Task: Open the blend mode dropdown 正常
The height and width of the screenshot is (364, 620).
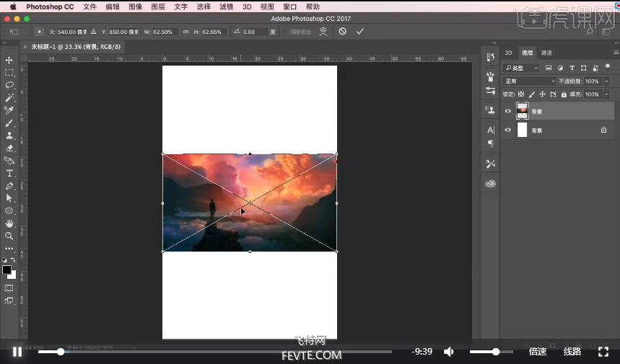Action: pos(530,81)
